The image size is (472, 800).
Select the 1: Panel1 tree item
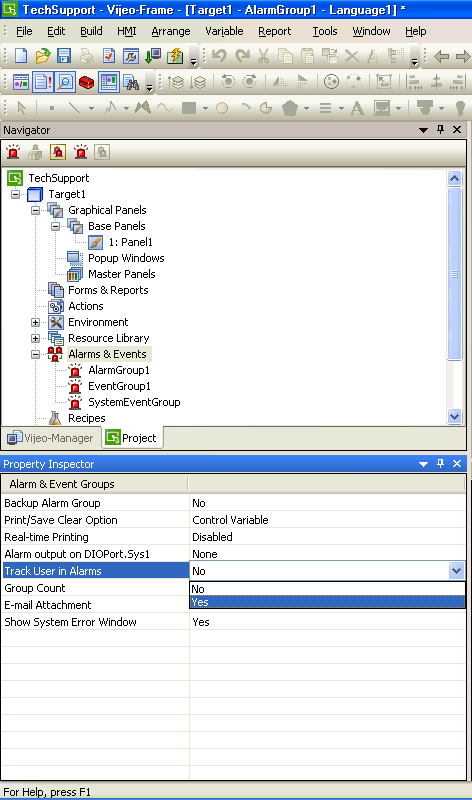click(130, 242)
